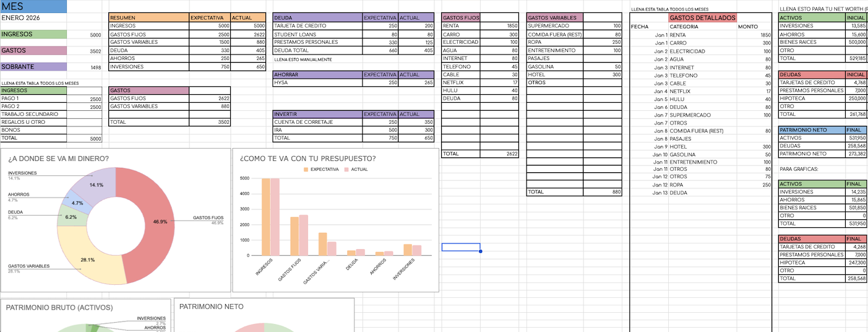Click the initial credit card debt 4,768

click(856, 82)
